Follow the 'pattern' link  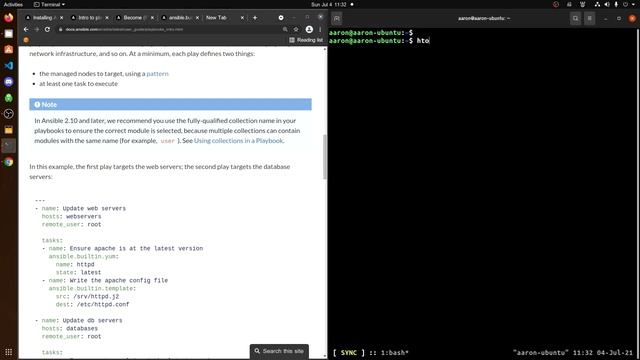(157, 73)
